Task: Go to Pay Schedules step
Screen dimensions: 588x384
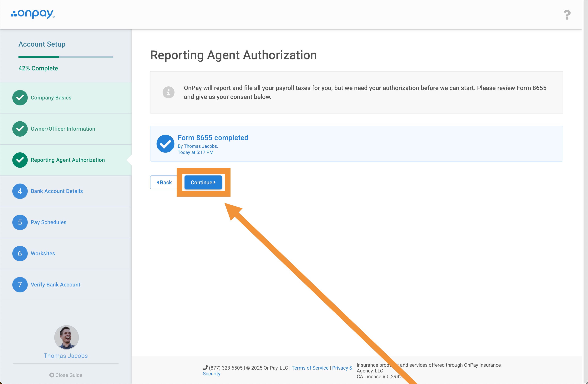Action: tap(48, 222)
